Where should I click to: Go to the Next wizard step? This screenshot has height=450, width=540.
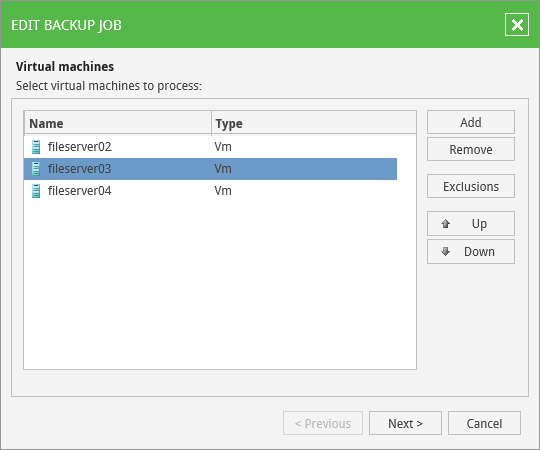pyautogui.click(x=405, y=423)
